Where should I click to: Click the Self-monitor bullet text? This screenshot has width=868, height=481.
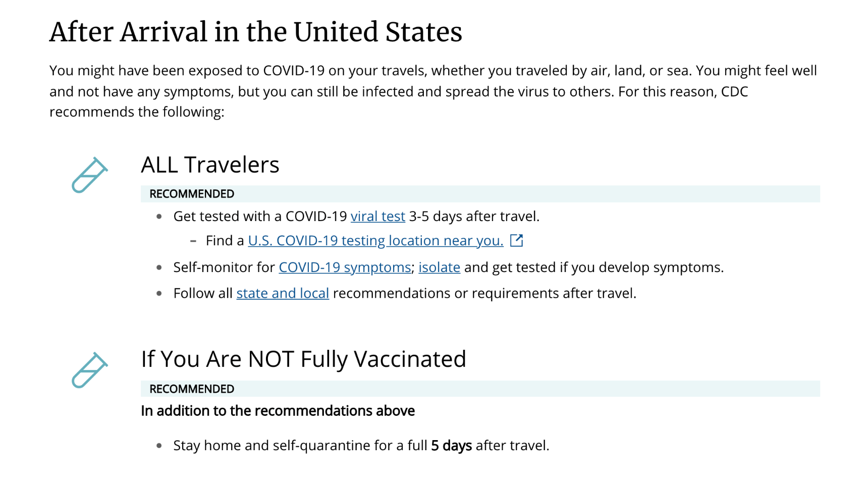point(449,267)
